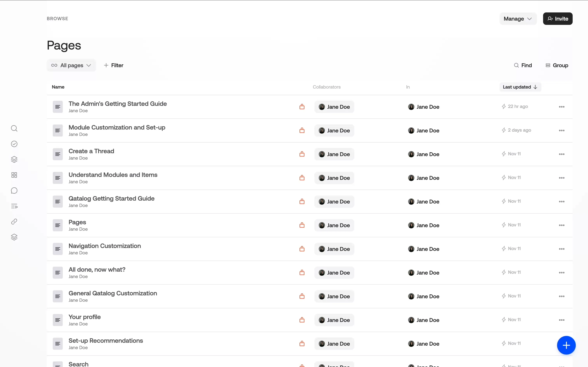Toggle the lock icon on Create a Thread row
The image size is (588, 367).
pyautogui.click(x=302, y=154)
